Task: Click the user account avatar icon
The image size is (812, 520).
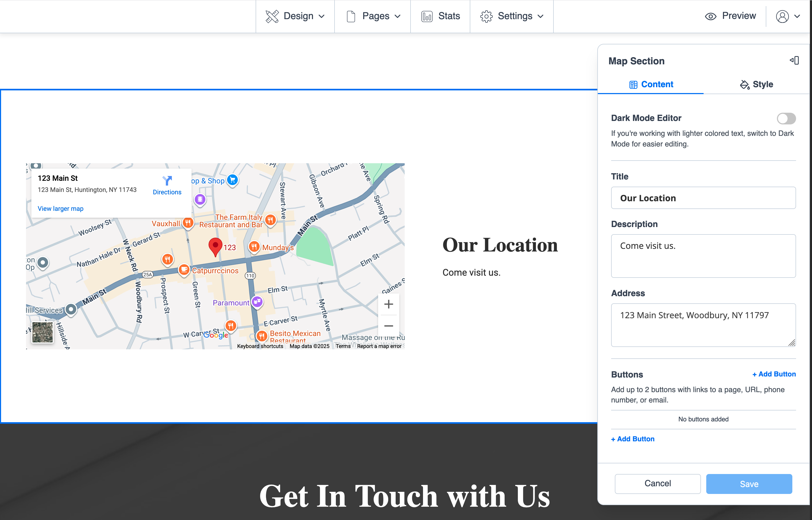Action: [x=782, y=16]
